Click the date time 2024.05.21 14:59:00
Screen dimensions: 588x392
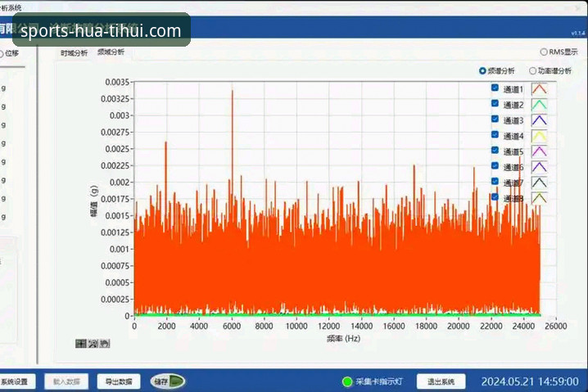coord(530,381)
